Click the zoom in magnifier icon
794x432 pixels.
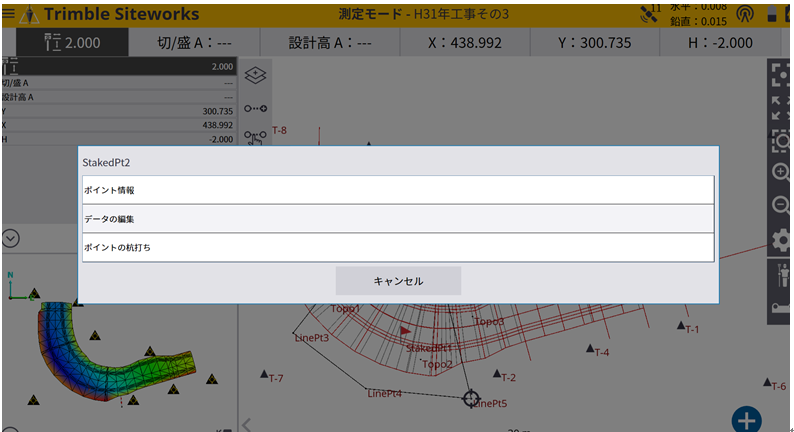[780, 172]
